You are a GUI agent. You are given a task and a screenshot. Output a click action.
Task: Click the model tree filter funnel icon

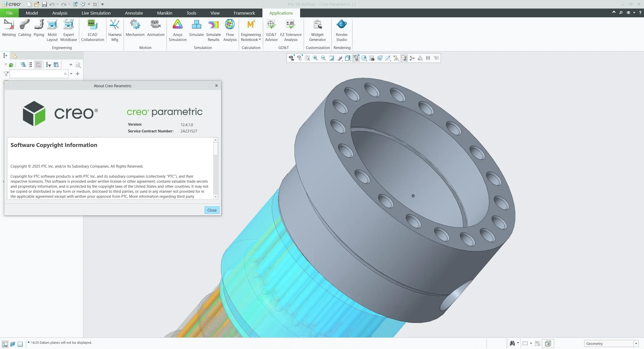coord(6,74)
